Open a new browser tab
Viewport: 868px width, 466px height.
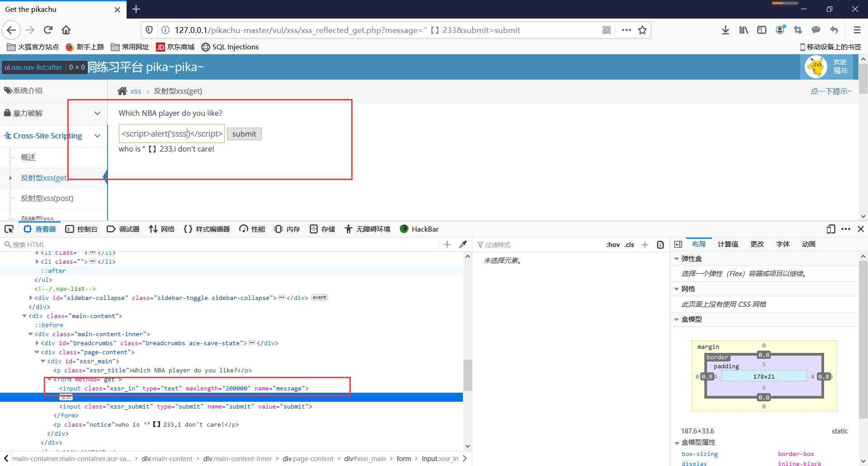point(136,9)
